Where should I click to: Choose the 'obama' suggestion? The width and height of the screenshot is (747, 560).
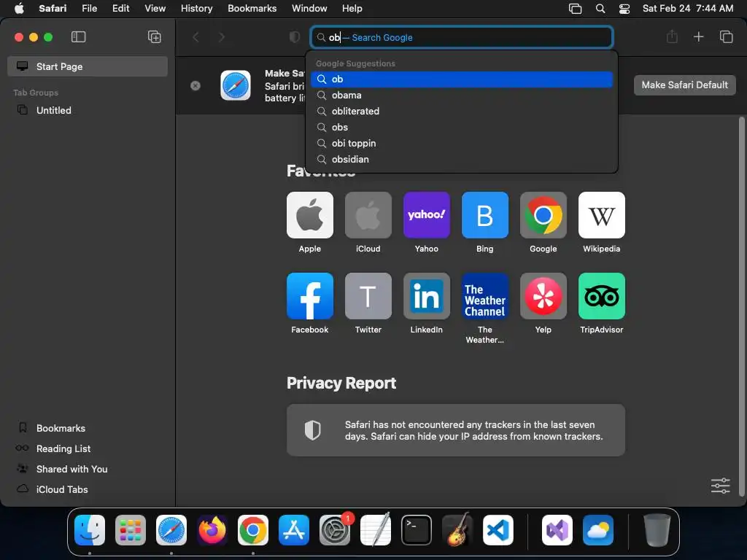(461, 96)
